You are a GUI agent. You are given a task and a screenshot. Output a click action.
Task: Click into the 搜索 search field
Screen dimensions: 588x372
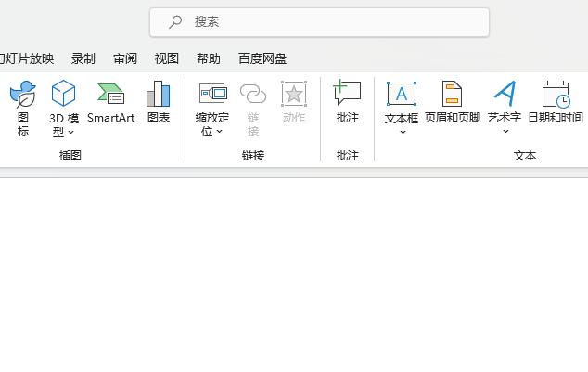click(319, 22)
